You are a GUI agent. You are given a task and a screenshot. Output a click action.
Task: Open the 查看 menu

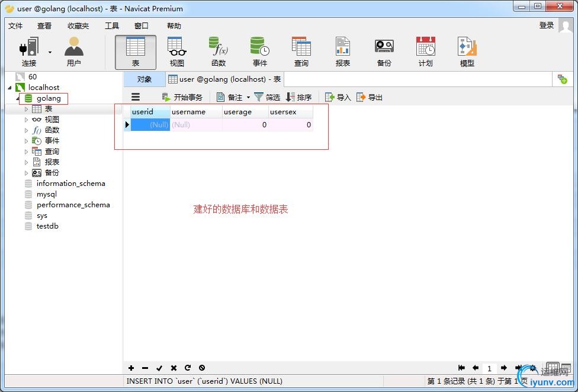click(44, 26)
